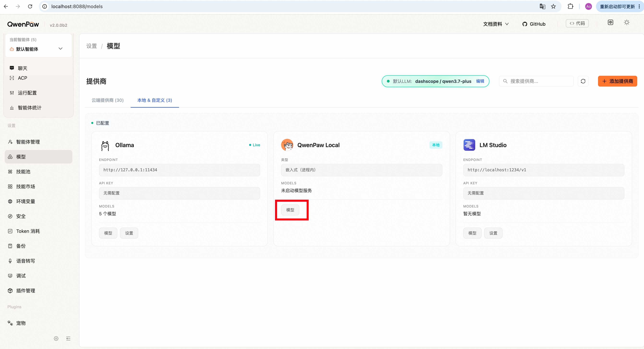Click the QwenPaw Local mascot logo
Viewport: 644px width, 349px height.
[287, 145]
